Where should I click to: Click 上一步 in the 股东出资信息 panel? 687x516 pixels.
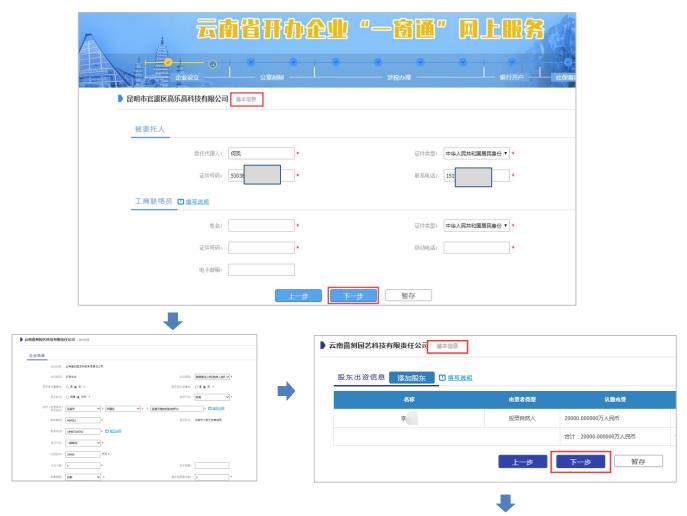[x=523, y=463]
